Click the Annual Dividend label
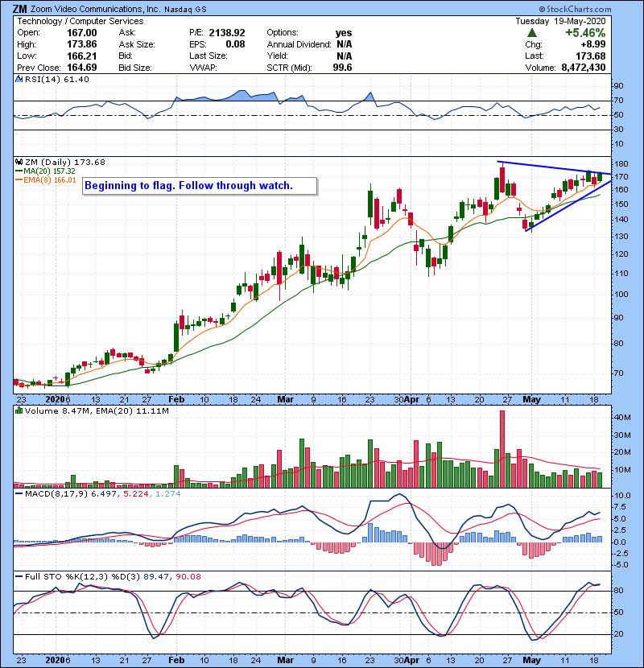Screen dimensions: 644x668 (299, 44)
